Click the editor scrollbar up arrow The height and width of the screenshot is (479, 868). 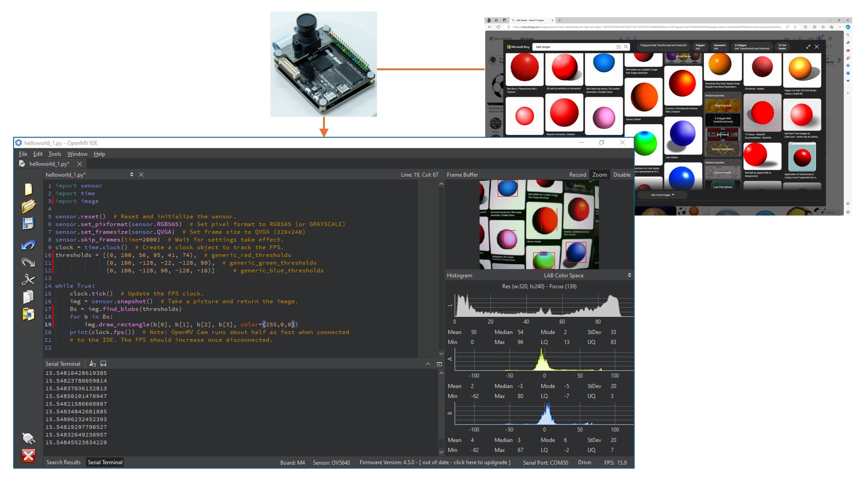click(441, 184)
